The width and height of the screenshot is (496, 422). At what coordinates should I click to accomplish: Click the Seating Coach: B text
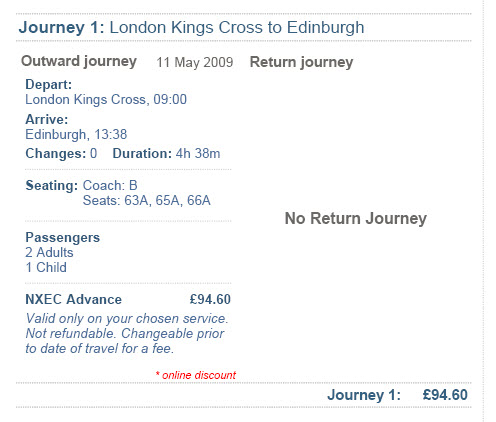click(x=81, y=185)
